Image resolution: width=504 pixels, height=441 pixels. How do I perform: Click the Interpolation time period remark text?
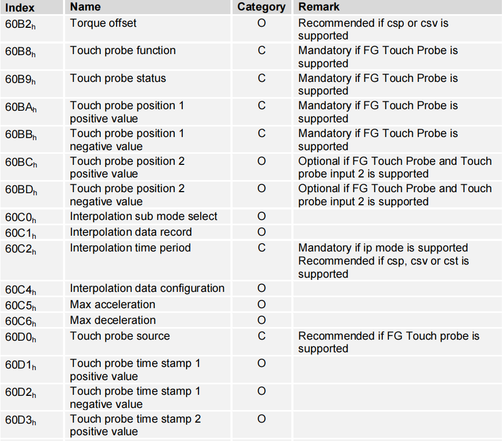pos(383,260)
